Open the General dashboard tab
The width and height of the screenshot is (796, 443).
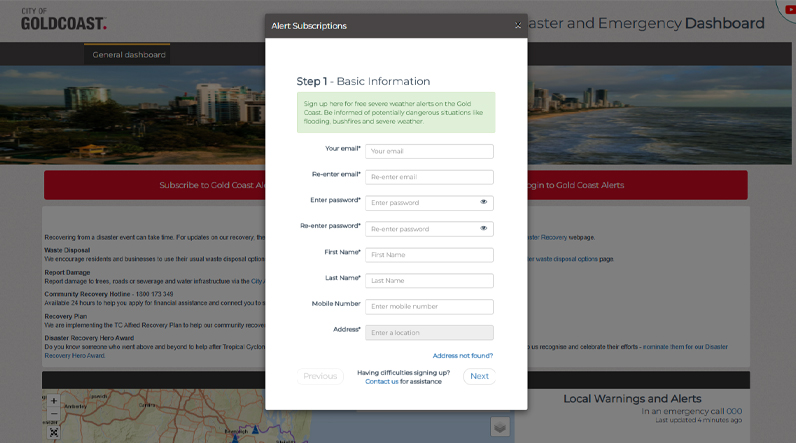[x=129, y=55]
